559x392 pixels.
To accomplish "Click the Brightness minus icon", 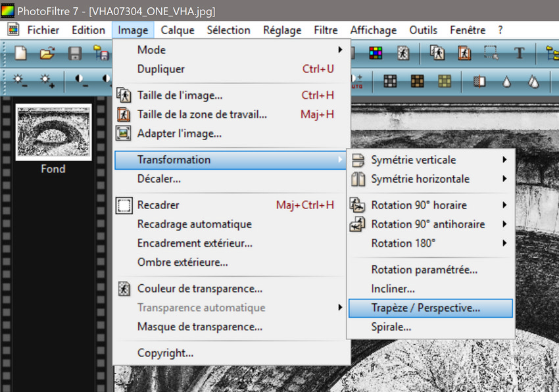I will 20,81.
